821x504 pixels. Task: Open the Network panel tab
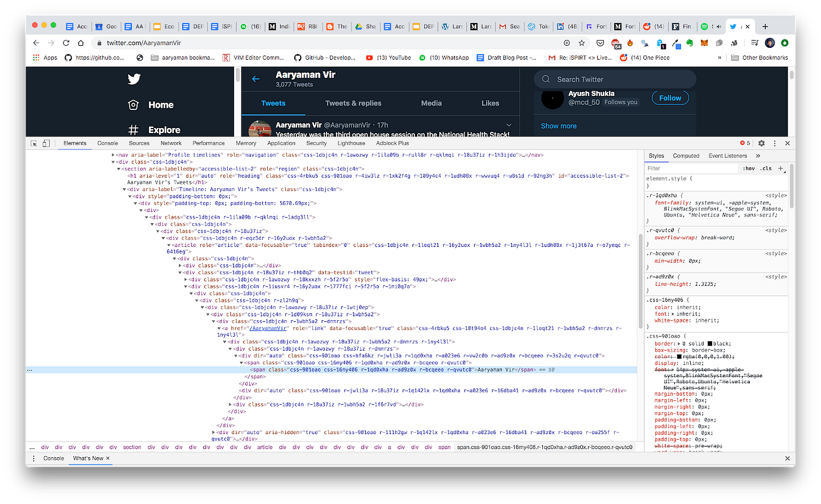[171, 143]
